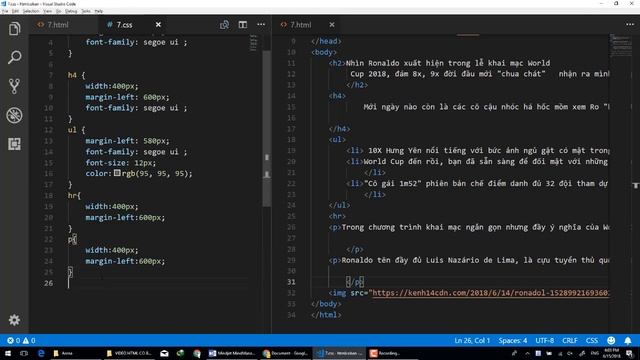Open the Word document taskbar item
Screen dimensions: 640x360
231,353
